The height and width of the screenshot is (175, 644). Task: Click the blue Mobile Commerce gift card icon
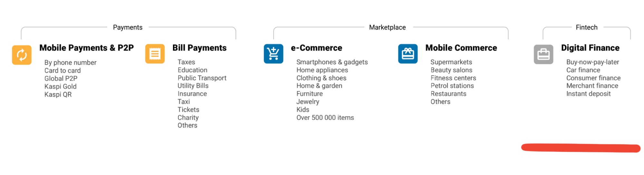408,54
